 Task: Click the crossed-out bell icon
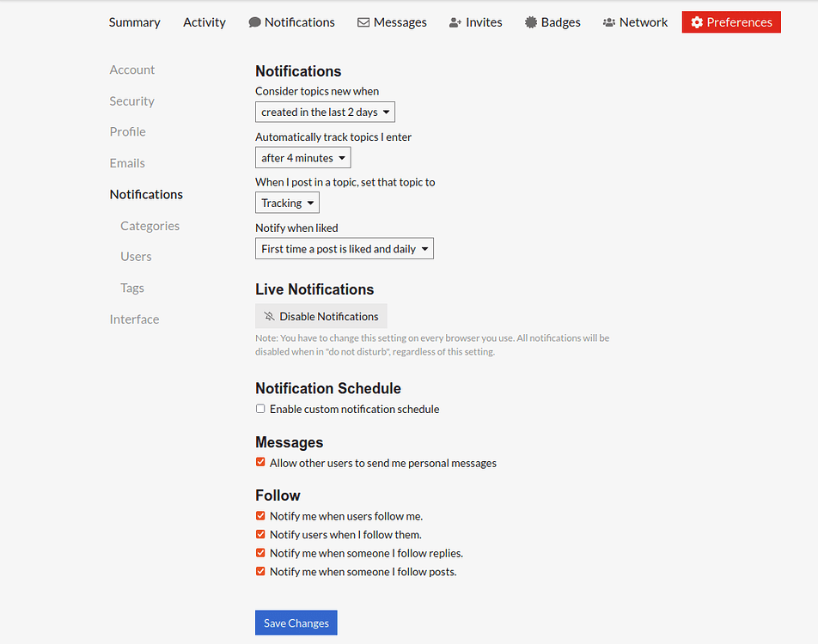[x=269, y=316]
